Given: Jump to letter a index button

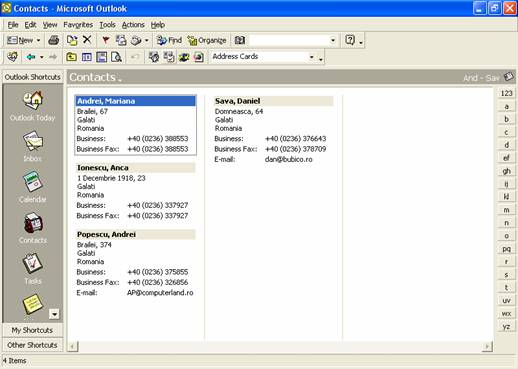Looking at the screenshot, I should [x=506, y=106].
